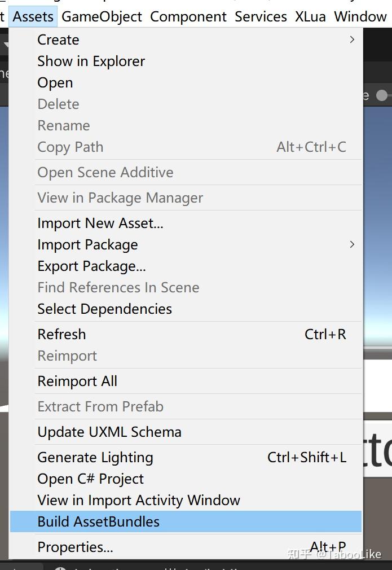The height and width of the screenshot is (570, 392).
Task: Open the XLua menu
Action: pyautogui.click(x=310, y=17)
